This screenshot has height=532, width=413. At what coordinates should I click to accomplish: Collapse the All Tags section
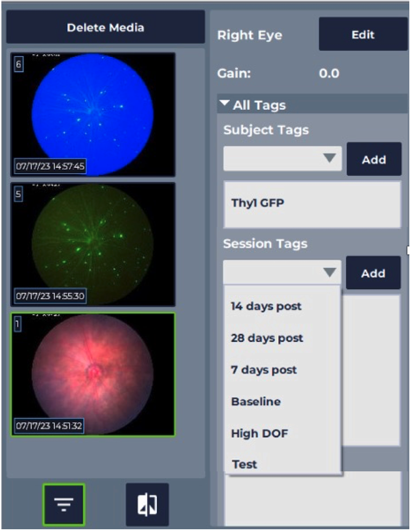click(224, 105)
